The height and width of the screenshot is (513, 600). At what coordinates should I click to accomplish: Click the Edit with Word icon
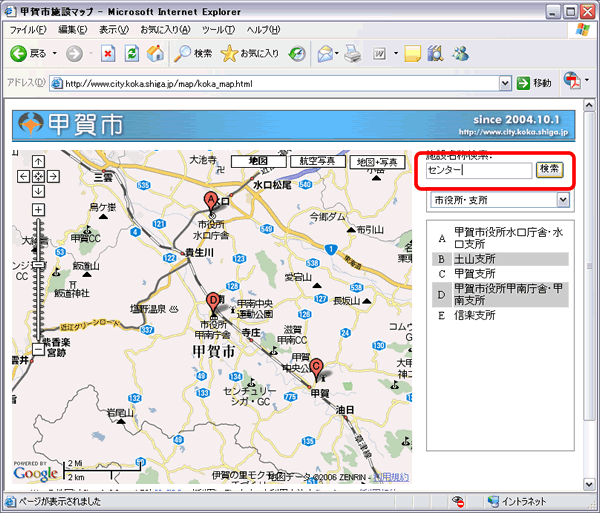pyautogui.click(x=380, y=54)
